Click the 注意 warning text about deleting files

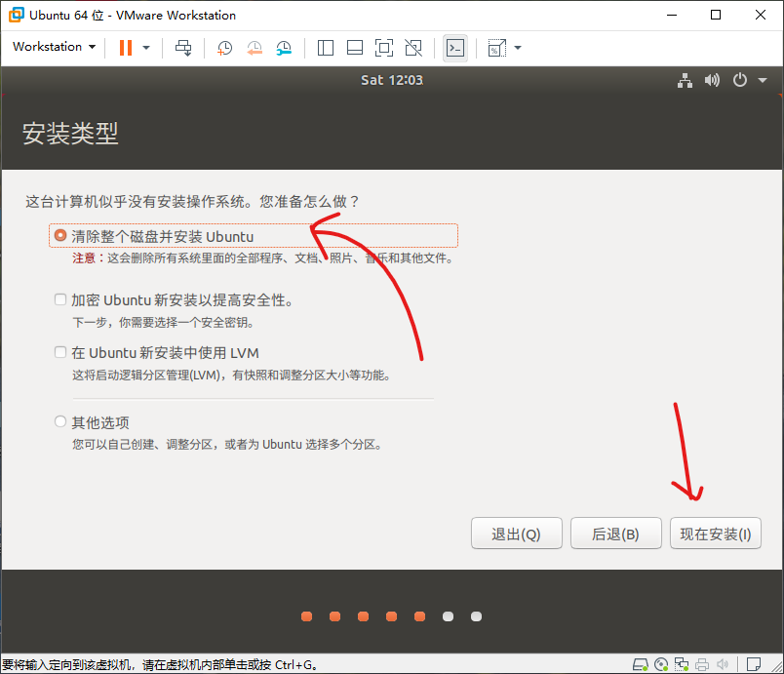click(263, 258)
